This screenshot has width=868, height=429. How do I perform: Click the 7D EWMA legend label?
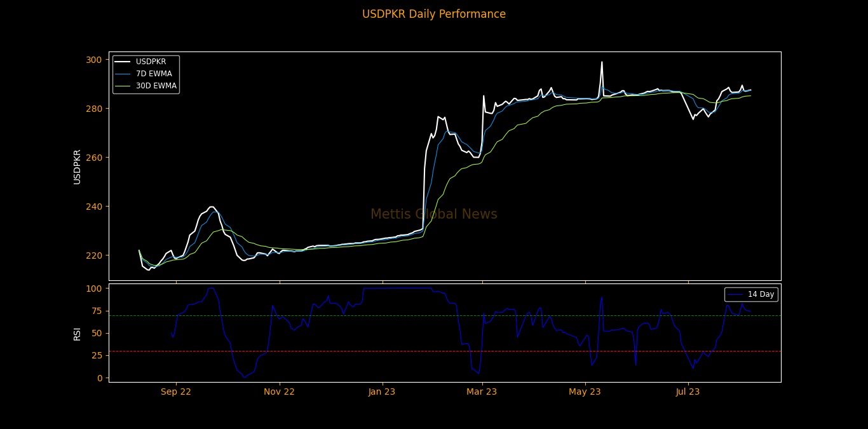pyautogui.click(x=154, y=74)
